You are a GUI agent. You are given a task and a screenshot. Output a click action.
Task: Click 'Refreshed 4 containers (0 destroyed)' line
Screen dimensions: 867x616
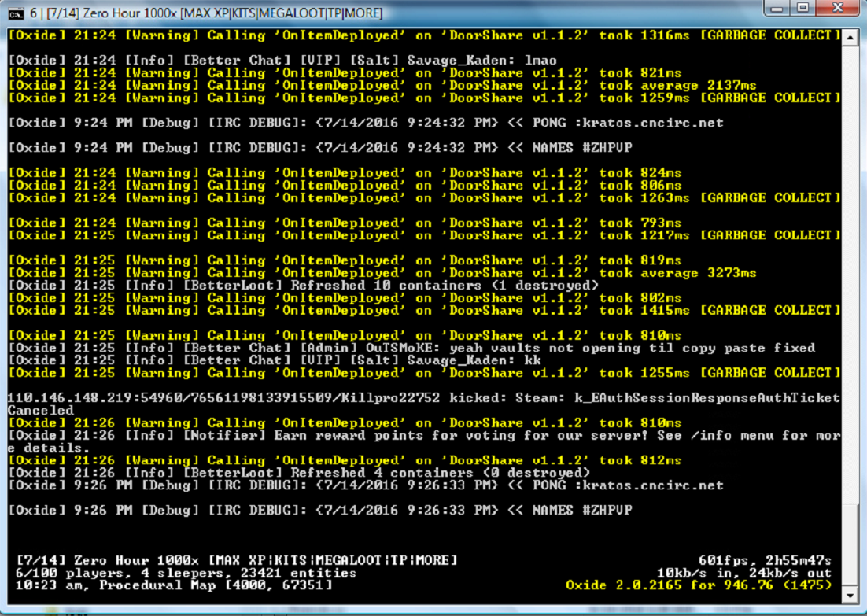pyautogui.click(x=299, y=473)
